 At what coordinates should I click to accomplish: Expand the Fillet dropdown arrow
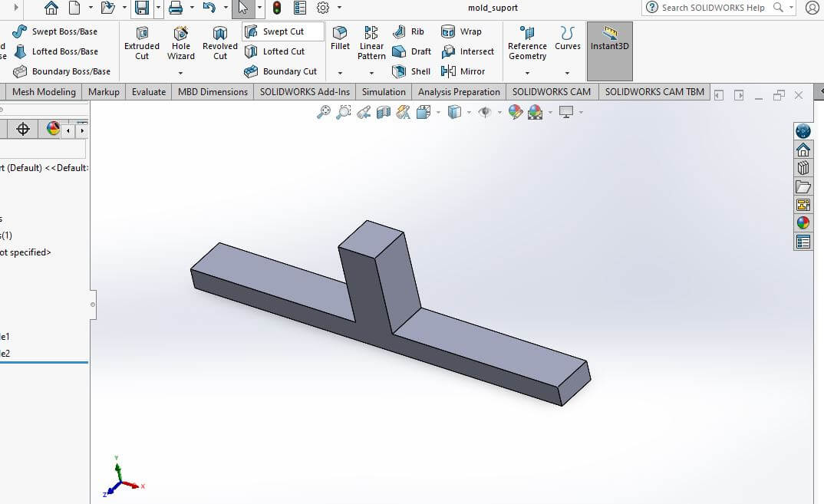point(340,73)
